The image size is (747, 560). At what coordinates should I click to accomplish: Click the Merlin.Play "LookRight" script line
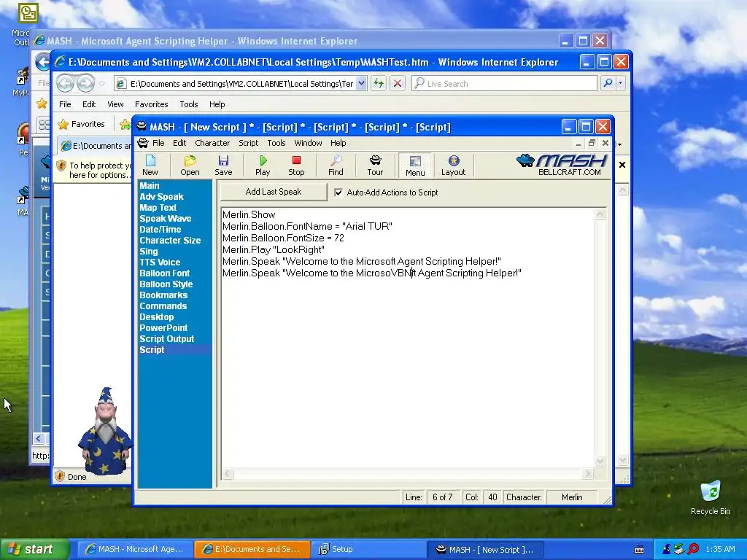(x=274, y=250)
